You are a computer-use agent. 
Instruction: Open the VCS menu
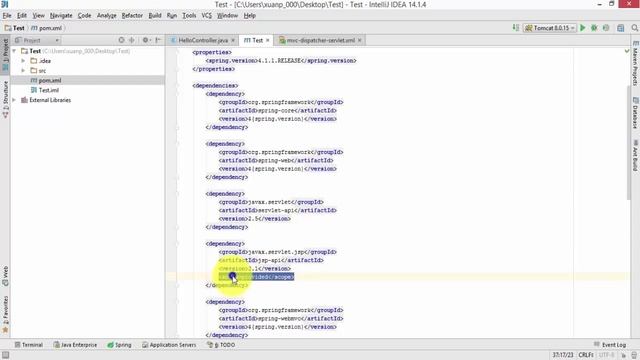[207, 16]
